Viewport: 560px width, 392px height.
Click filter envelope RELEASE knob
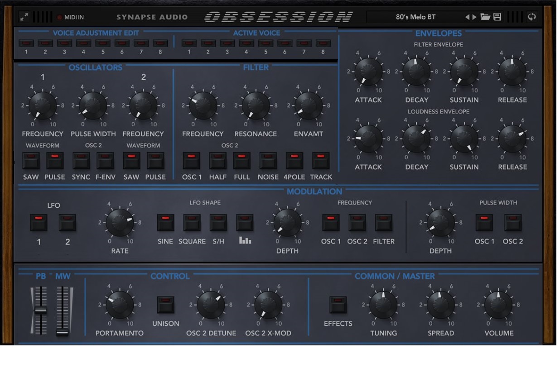(512, 72)
